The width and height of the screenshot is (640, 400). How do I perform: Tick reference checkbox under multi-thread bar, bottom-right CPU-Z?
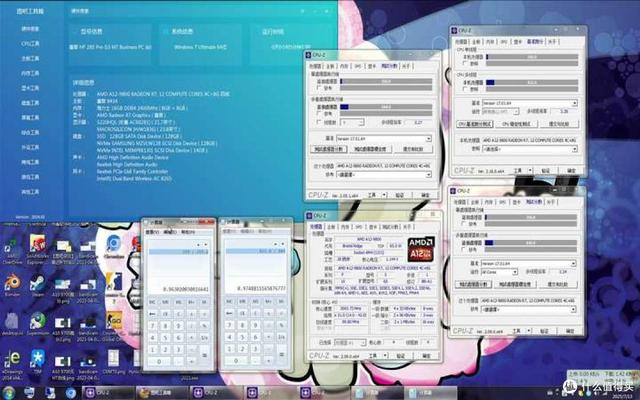(464, 249)
